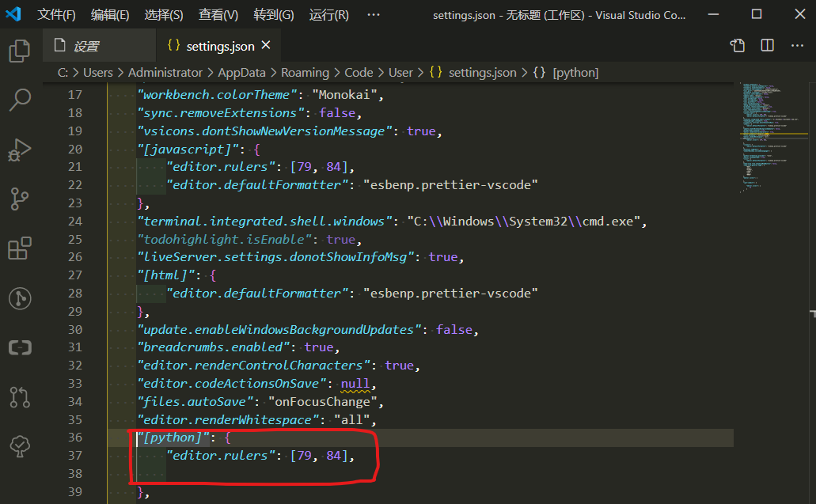
Task: Toggle update.enableWindowsBackgroundUpdates false value
Action: [455, 328]
